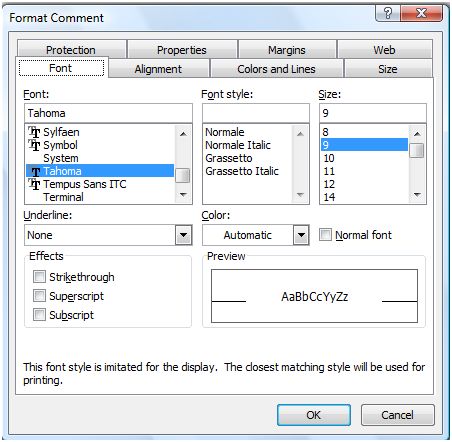Screen dimensions: 452x442
Task: Click the font list scrollbar thumb
Action: click(x=183, y=176)
